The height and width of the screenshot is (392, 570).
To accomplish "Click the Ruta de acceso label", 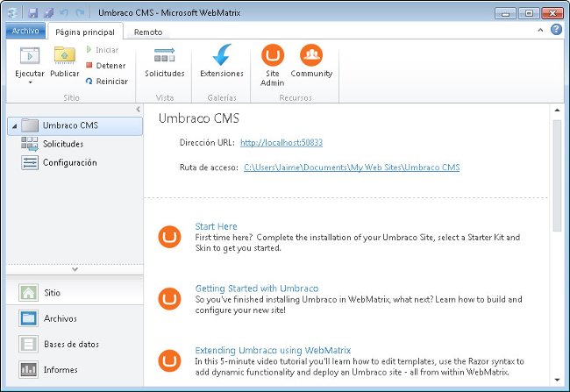I will pyautogui.click(x=209, y=167).
